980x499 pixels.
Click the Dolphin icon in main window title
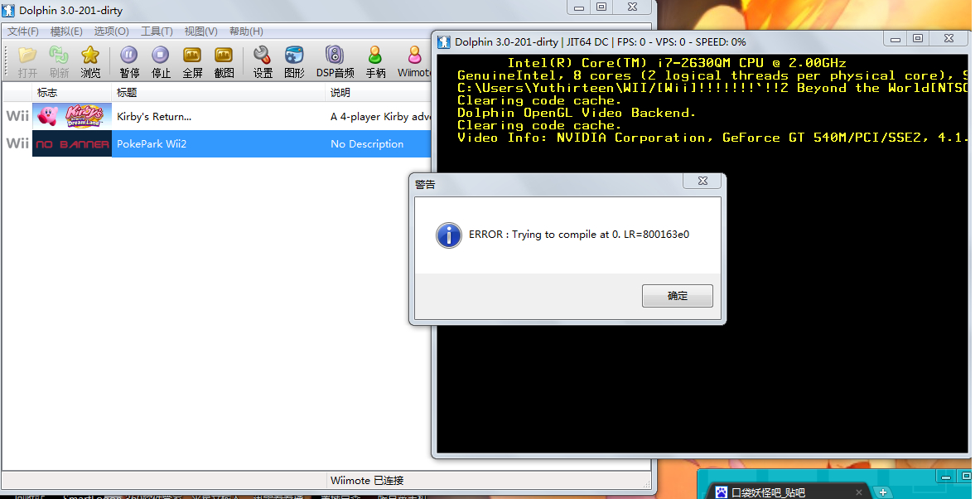tap(8, 11)
